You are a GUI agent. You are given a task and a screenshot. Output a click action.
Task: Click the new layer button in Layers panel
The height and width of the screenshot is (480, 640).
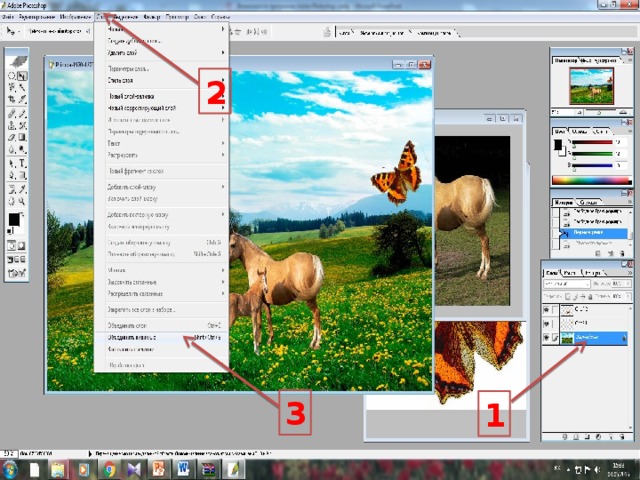pos(609,437)
